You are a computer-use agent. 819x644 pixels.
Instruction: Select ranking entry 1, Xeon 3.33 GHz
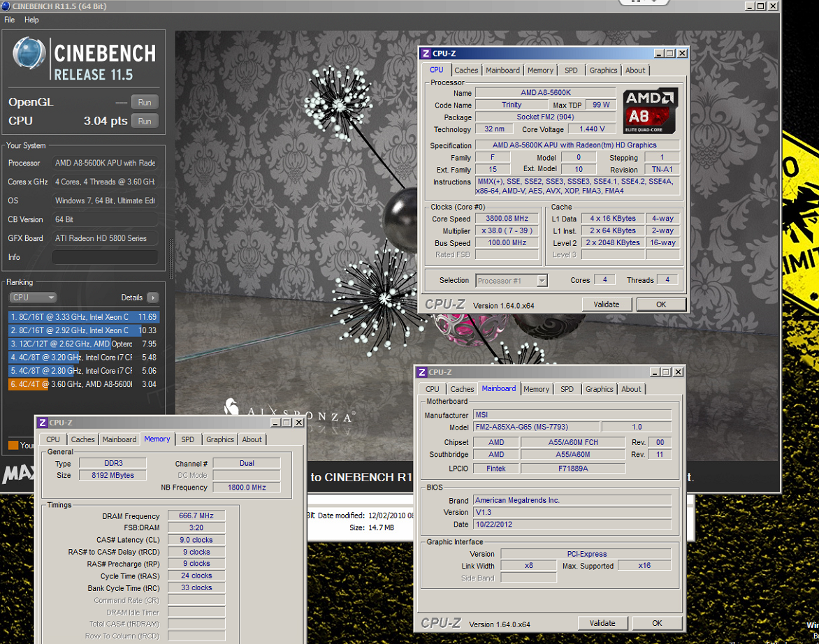pos(84,317)
